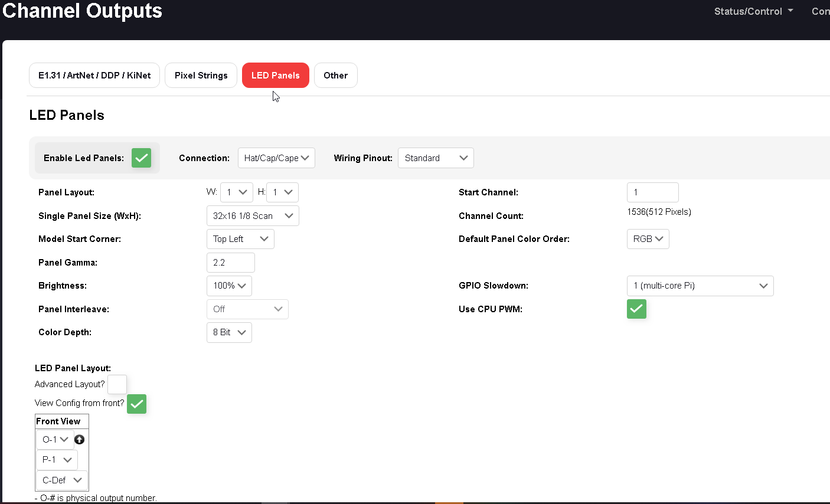Open the Connection dropdown showing Hat/Cap/Cape
Viewport: 830px width, 504px height.
pyautogui.click(x=276, y=158)
